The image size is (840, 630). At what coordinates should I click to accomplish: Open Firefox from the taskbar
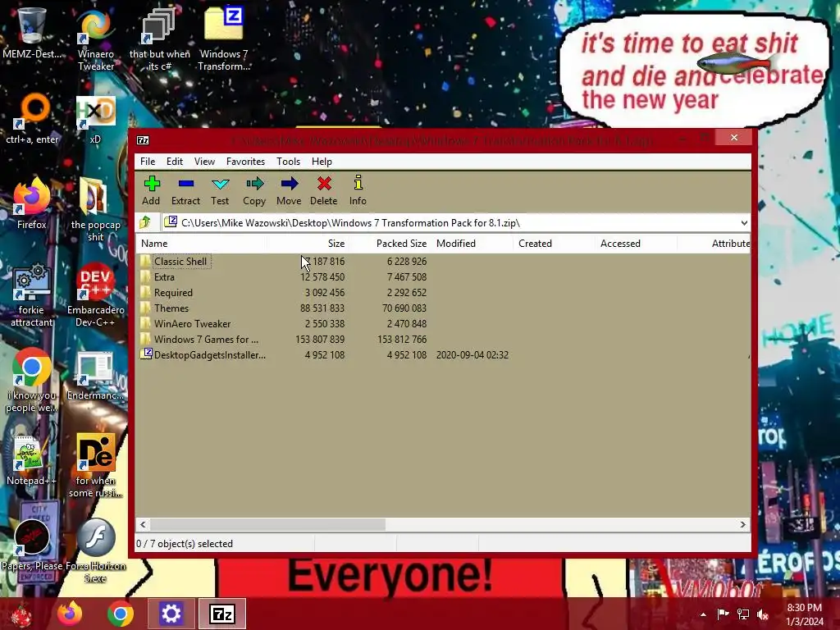(x=70, y=614)
